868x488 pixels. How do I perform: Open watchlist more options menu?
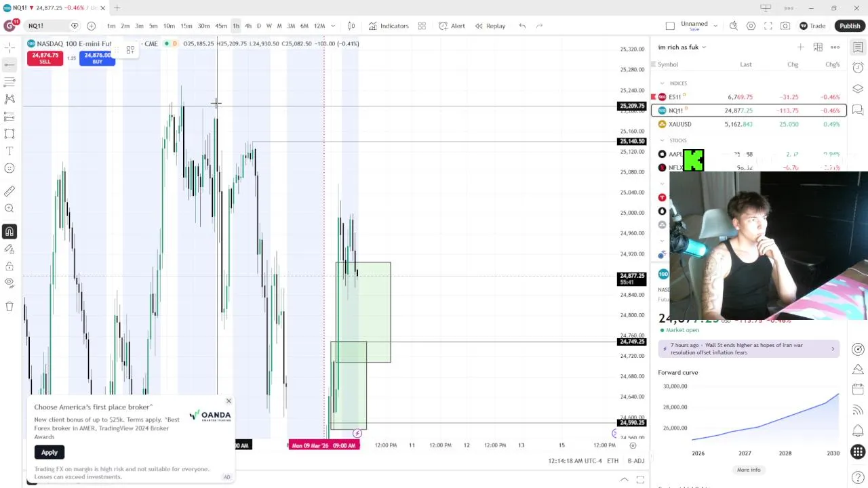tap(835, 47)
